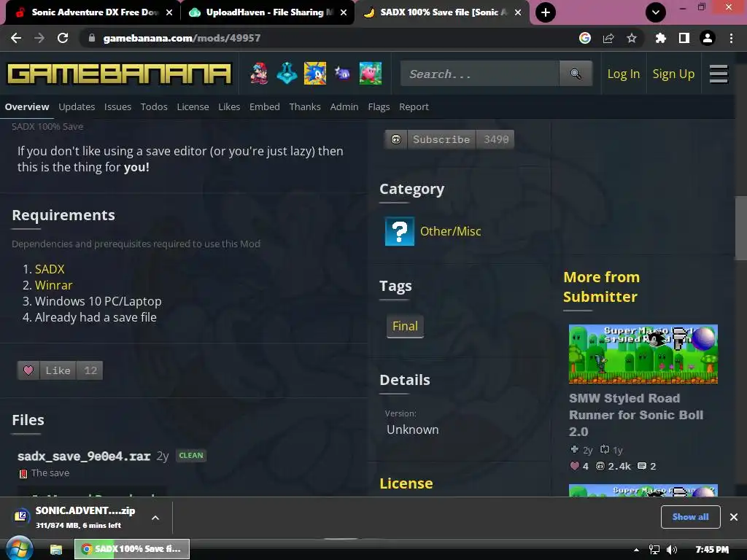Bookmark this page with the star icon
This screenshot has height=560, width=747.
[x=631, y=38]
